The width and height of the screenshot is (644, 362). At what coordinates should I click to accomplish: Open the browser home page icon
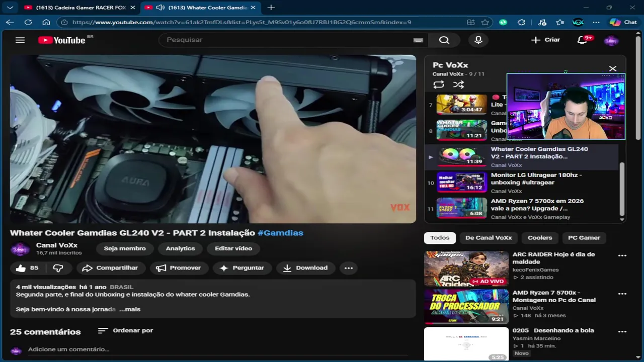click(46, 22)
